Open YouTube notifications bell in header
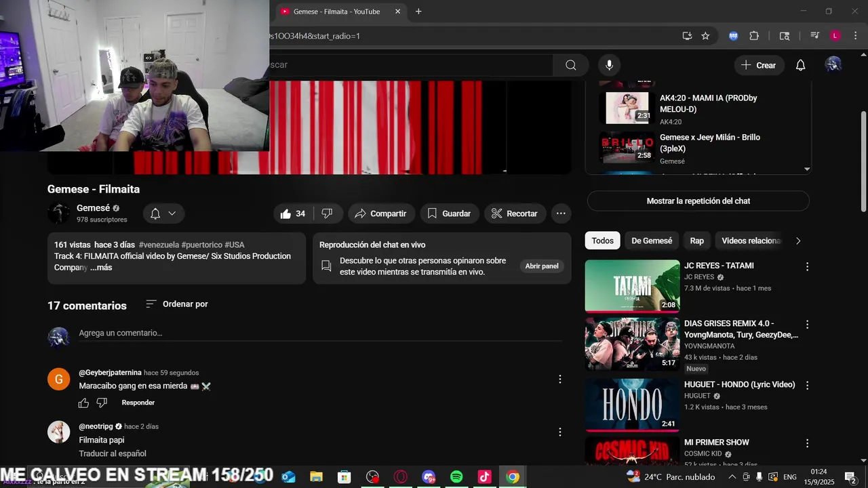 coord(800,65)
